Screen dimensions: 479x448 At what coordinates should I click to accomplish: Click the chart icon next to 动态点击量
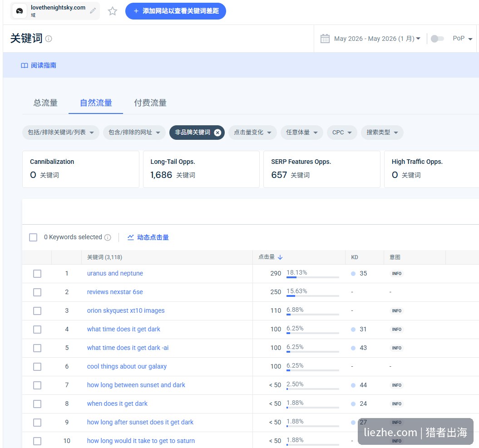pyautogui.click(x=130, y=237)
